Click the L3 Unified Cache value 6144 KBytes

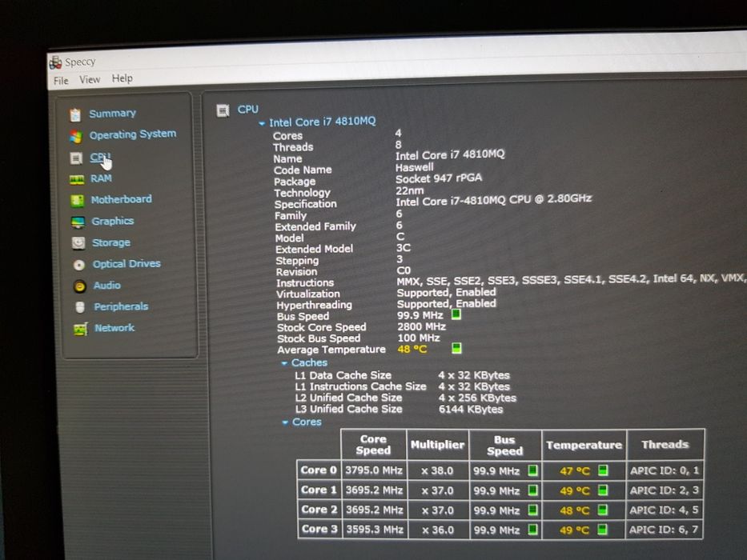pos(471,410)
